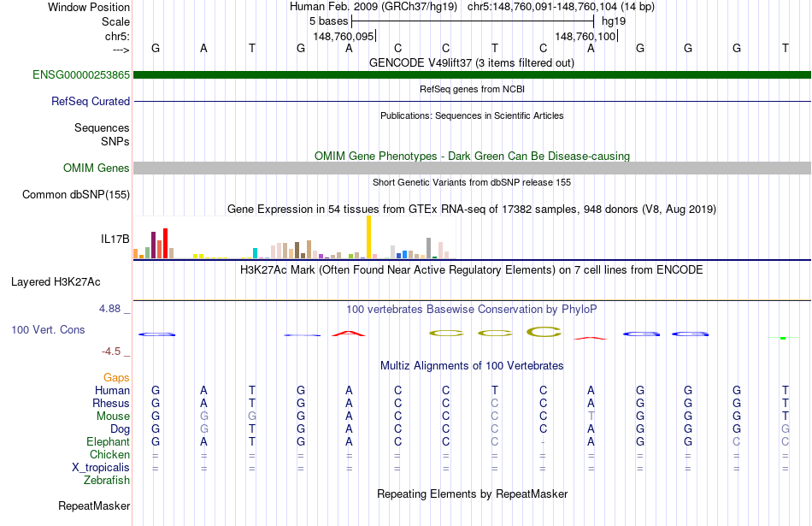Viewport: 812px width, 526px height.
Task: Click the OMIM Genes track label
Action: 96,168
